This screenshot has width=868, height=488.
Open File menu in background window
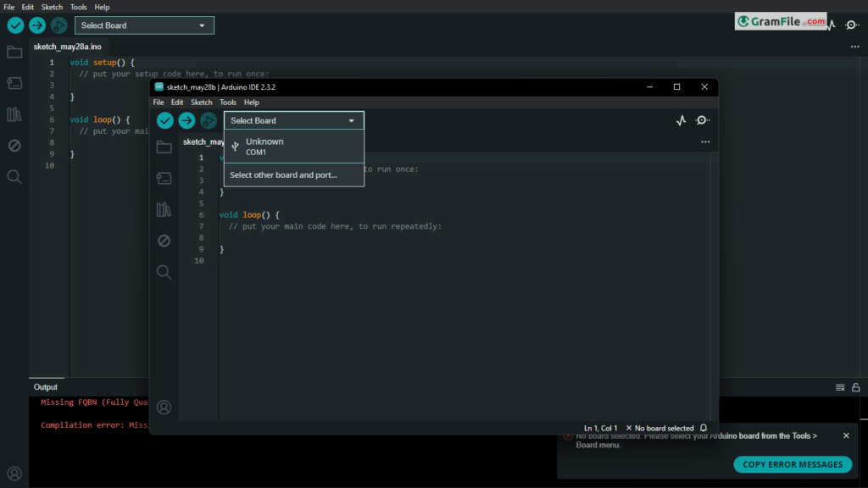8,7
